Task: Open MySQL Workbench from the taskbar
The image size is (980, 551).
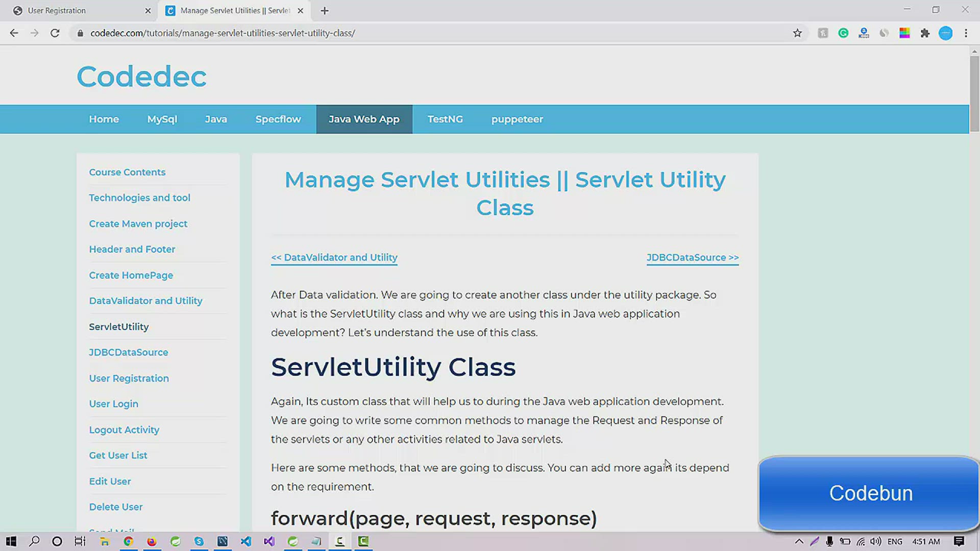Action: (x=223, y=541)
